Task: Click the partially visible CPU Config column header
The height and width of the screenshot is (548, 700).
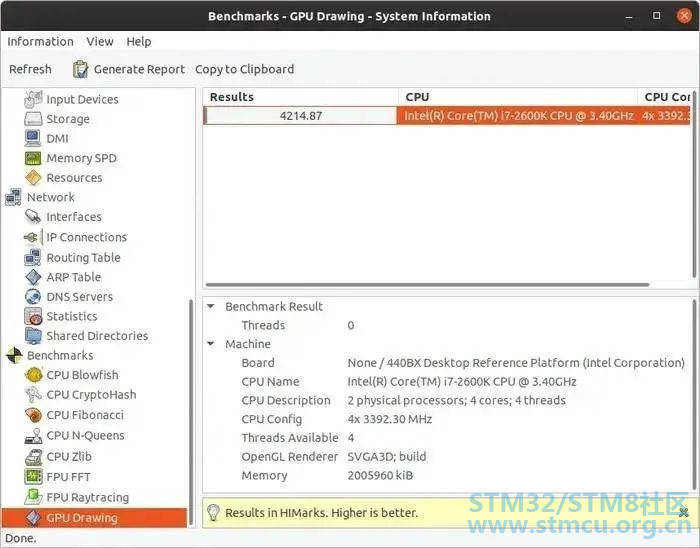Action: click(665, 97)
